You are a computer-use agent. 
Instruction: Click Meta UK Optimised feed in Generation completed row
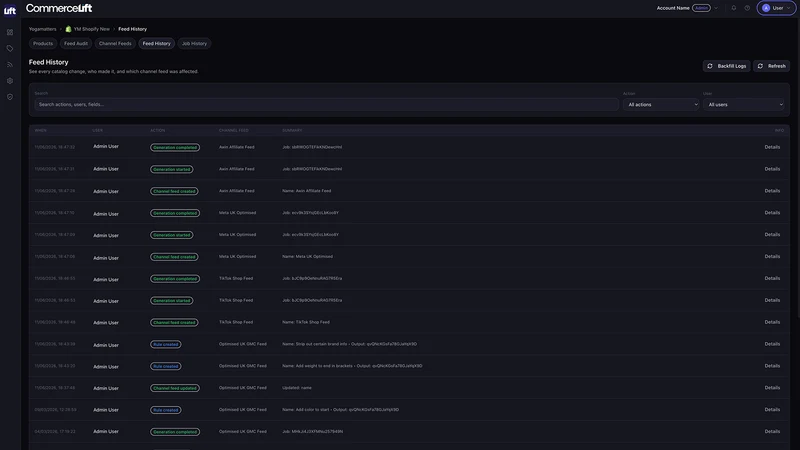pos(238,213)
